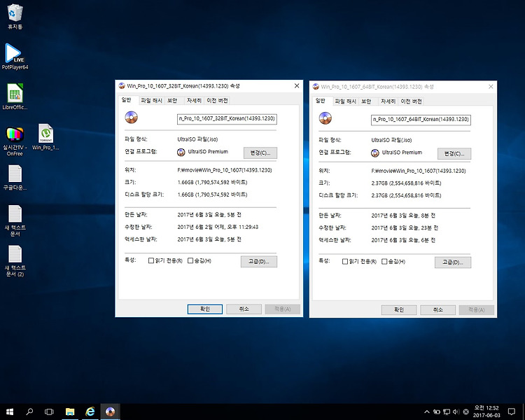Switch to 파일 해시 tab in 64BIT window

click(x=345, y=101)
